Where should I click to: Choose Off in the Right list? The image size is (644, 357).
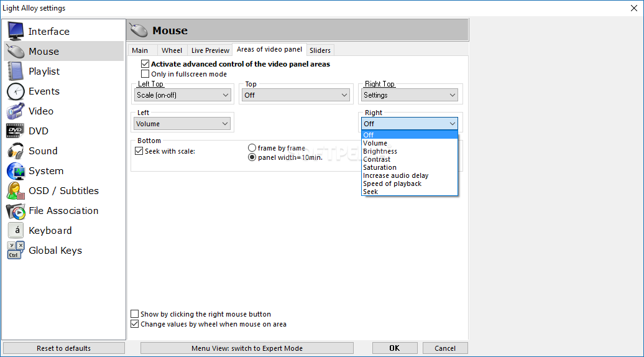pos(410,135)
